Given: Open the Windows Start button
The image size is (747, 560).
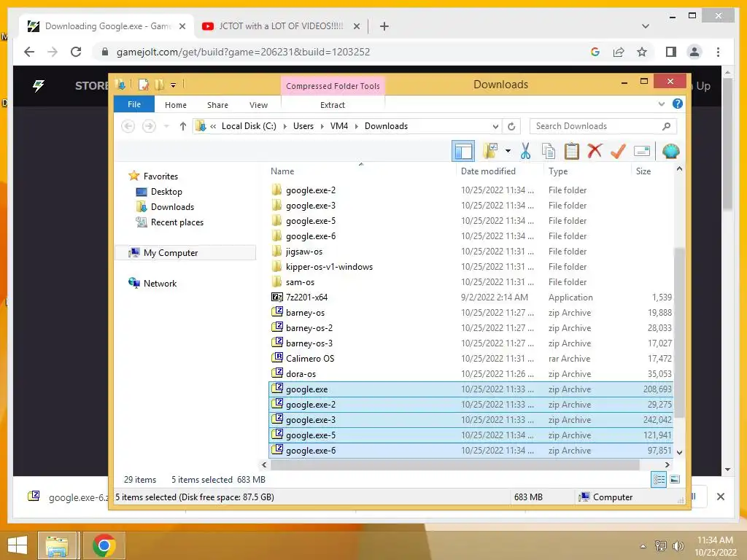Looking at the screenshot, I should 18,545.
